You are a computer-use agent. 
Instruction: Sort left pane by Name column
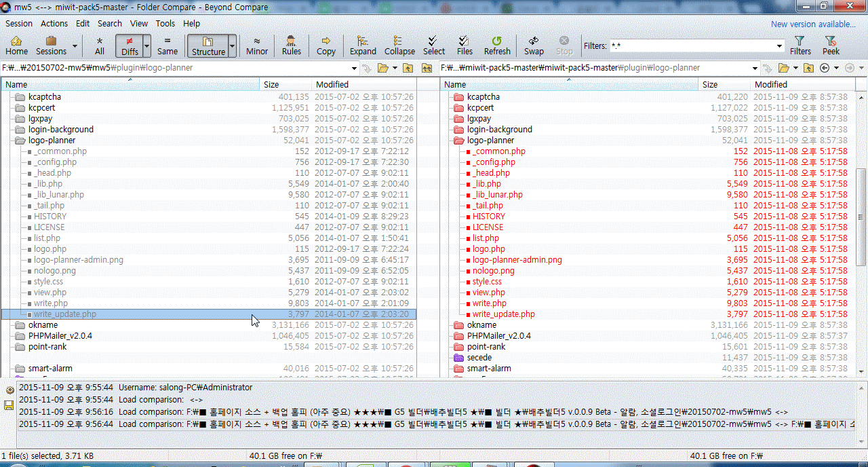(x=130, y=85)
